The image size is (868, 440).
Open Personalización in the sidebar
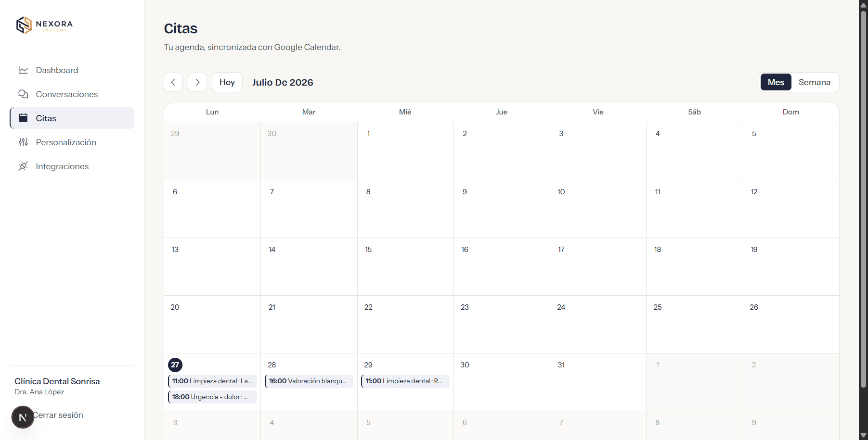click(x=72, y=142)
